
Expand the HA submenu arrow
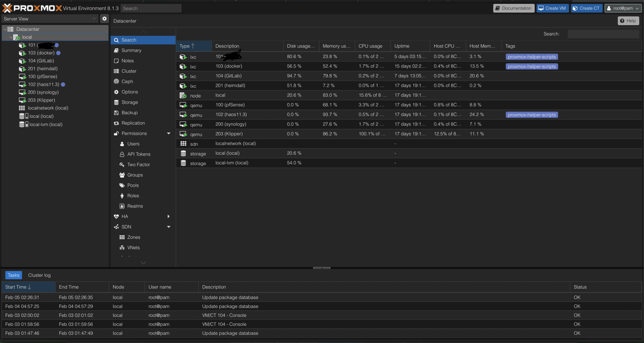[169, 217]
